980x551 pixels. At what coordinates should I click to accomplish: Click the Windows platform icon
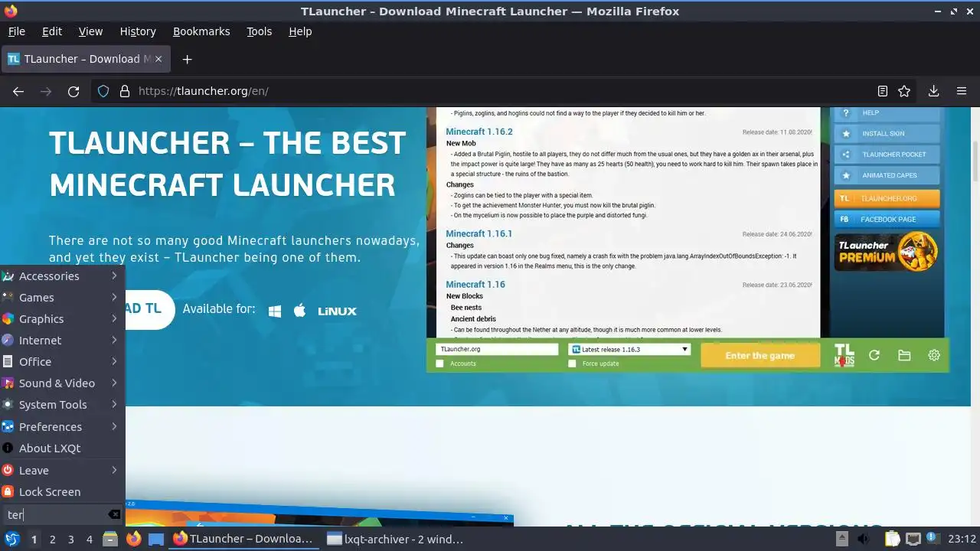point(275,311)
